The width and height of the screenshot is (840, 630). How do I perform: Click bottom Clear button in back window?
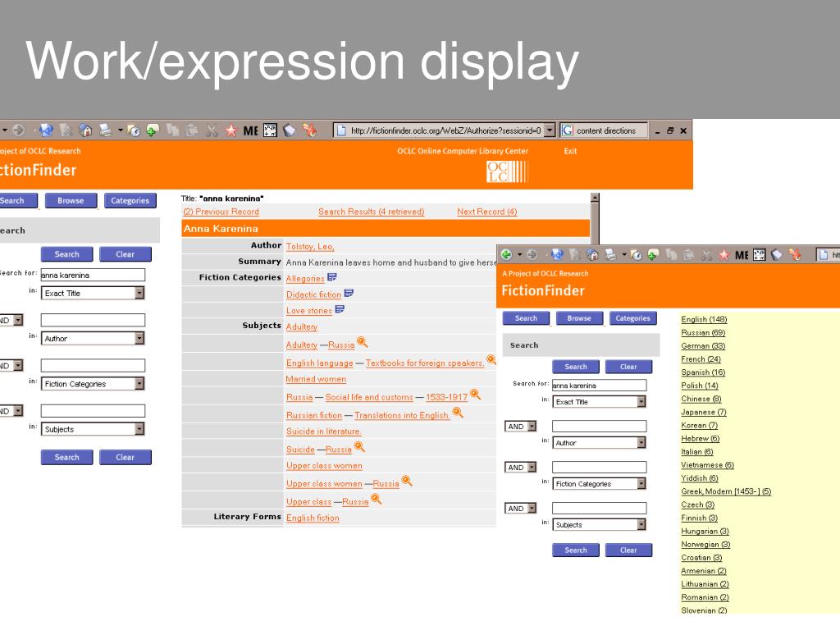[126, 457]
